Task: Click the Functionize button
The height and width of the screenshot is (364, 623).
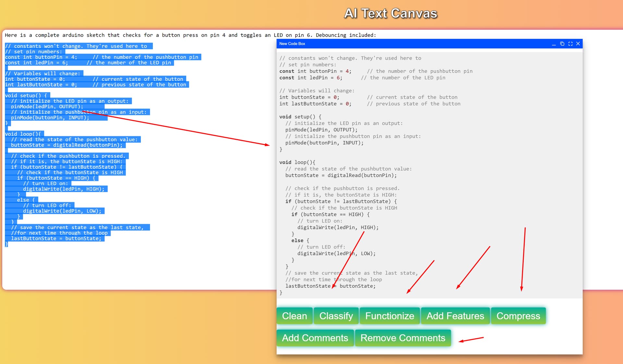Action: tap(389, 316)
